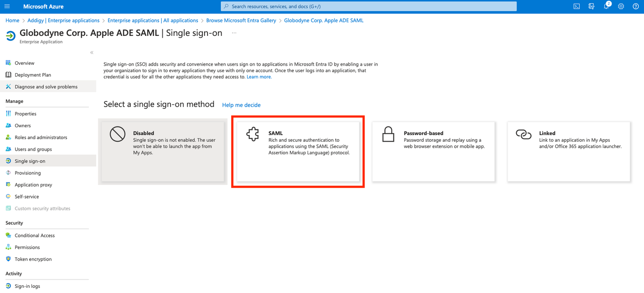Viewport: 644px width, 293px height.
Task: Click the Properties sidebar icon
Action: coord(8,114)
